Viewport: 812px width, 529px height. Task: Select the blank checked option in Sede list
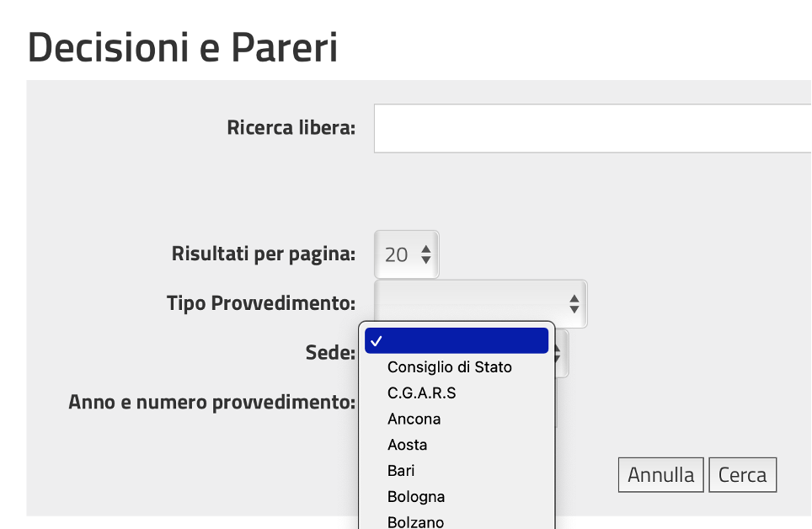[457, 341]
